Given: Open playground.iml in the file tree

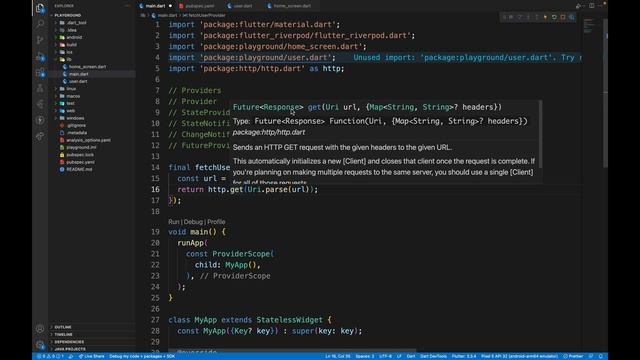Looking at the screenshot, I should point(81,147).
